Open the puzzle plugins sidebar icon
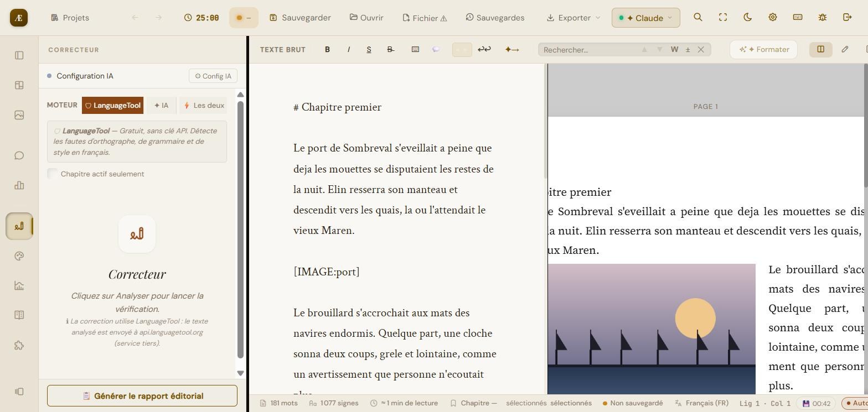The image size is (868, 412). pyautogui.click(x=19, y=346)
